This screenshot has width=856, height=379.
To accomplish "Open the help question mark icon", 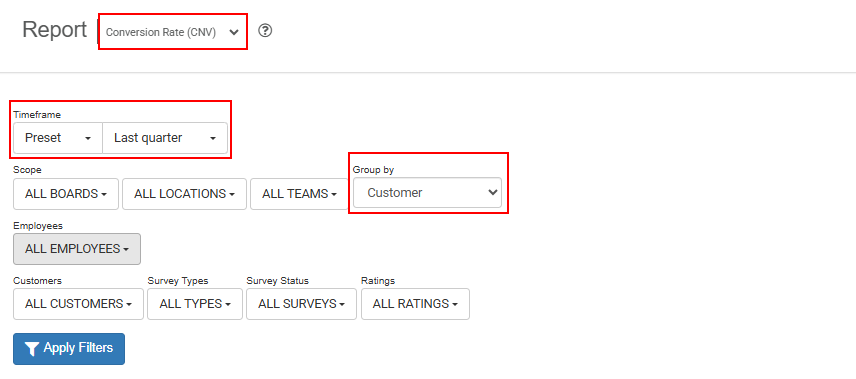I will point(265,31).
